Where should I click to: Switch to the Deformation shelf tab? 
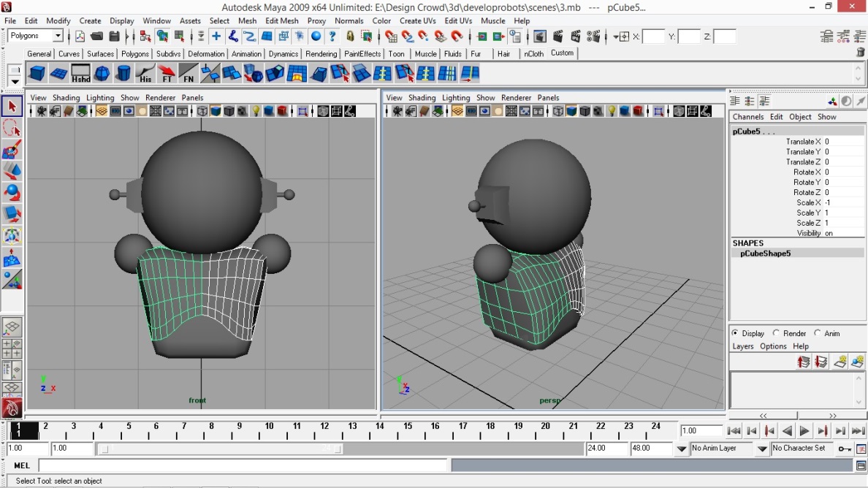click(206, 53)
